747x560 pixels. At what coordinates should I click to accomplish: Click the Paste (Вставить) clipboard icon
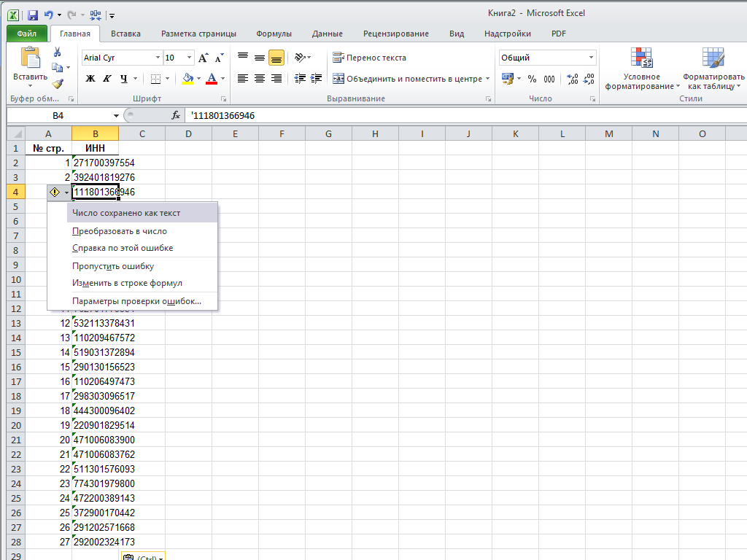[x=31, y=58]
